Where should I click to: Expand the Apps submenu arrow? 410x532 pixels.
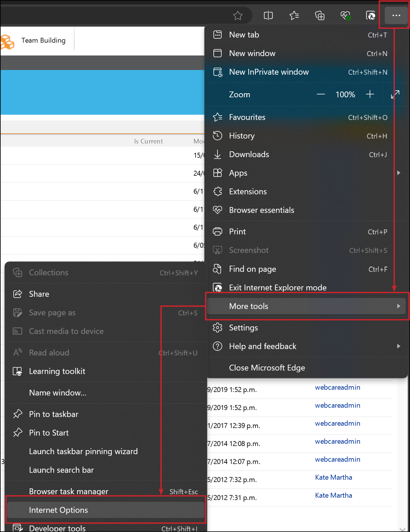click(398, 173)
